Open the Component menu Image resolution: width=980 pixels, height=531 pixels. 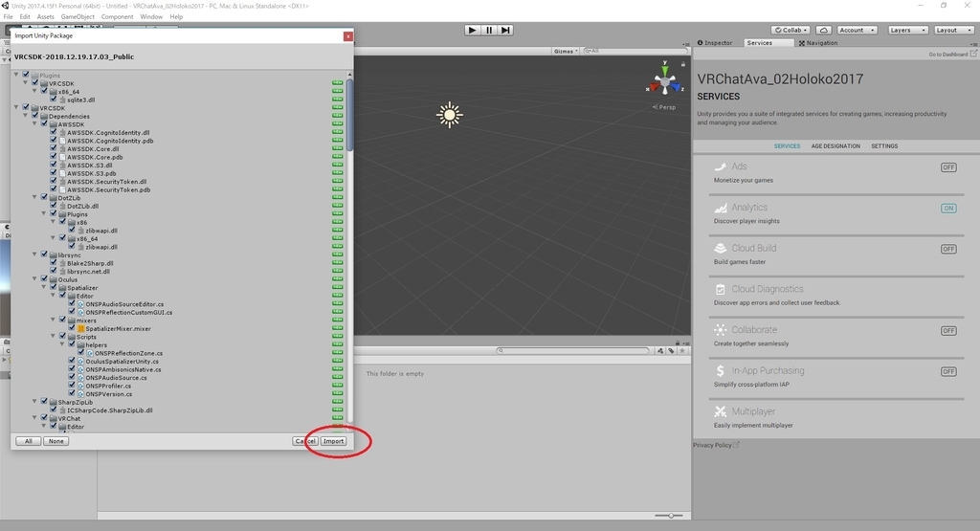point(117,17)
